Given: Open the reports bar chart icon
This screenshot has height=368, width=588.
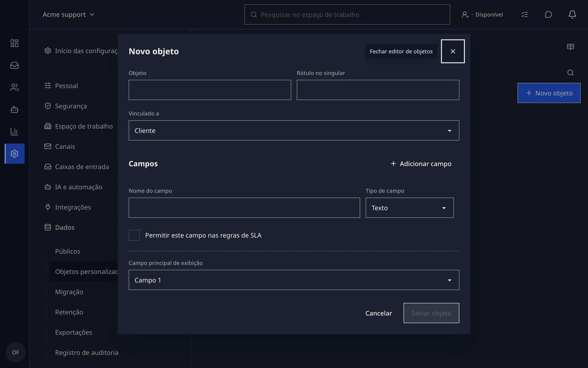Looking at the screenshot, I should coord(15,131).
